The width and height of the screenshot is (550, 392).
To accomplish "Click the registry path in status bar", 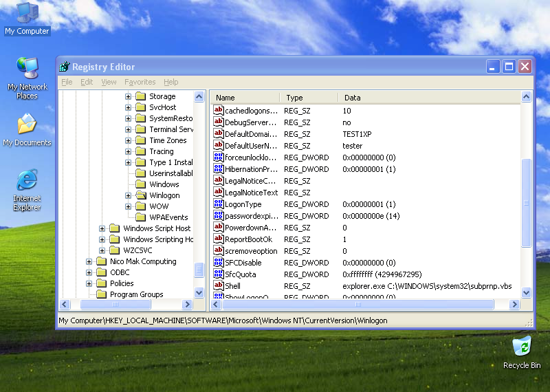I will pos(223,320).
